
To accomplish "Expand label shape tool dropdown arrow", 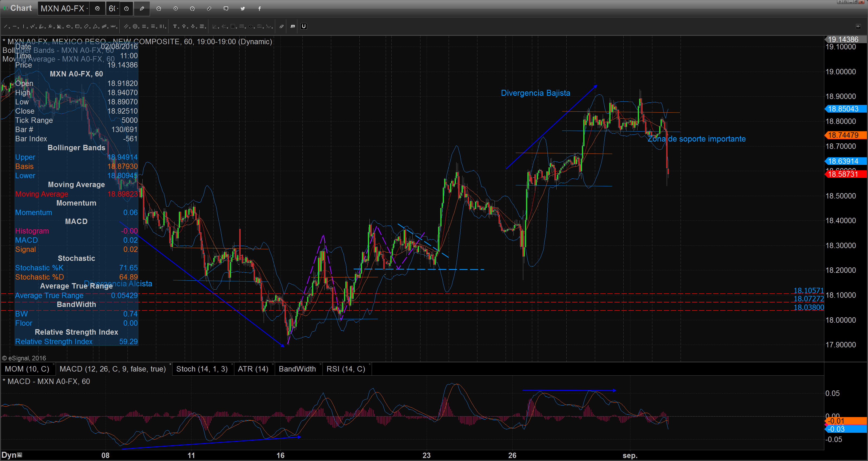I will [206, 28].
